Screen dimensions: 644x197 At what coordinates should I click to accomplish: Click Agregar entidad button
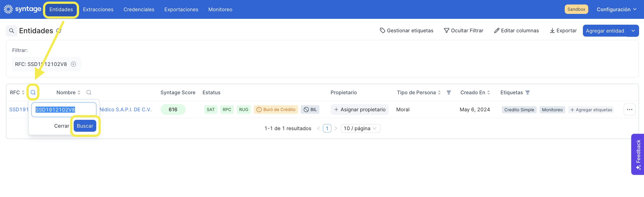tap(605, 31)
